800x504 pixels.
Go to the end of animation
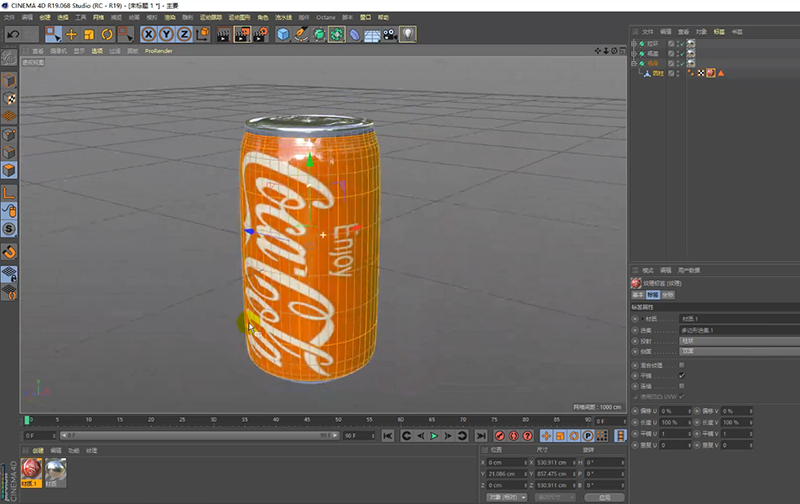(481, 436)
